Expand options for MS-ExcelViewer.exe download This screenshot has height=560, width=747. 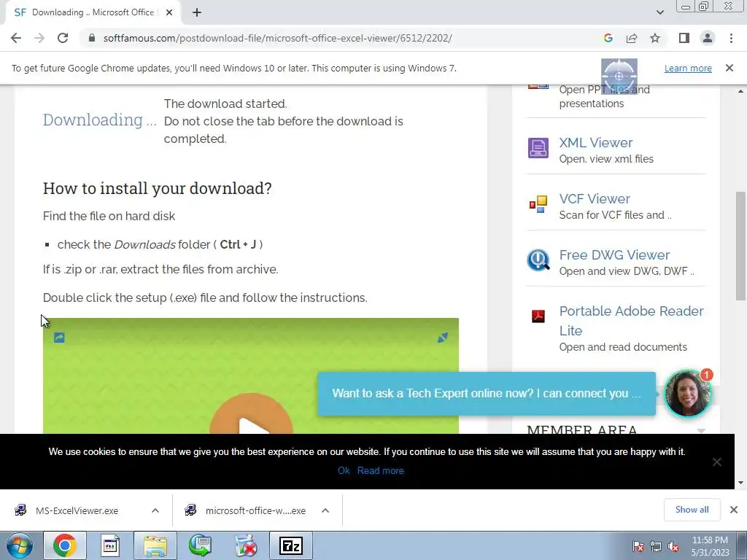click(155, 510)
